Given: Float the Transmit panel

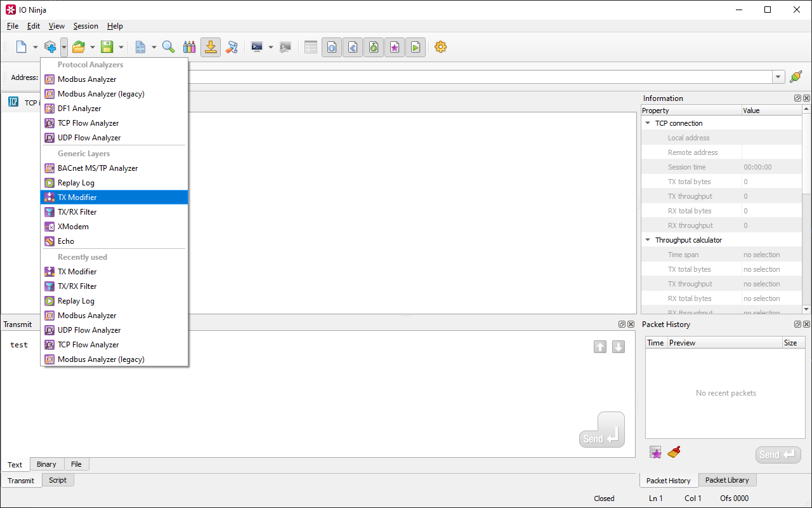Looking at the screenshot, I should point(622,324).
